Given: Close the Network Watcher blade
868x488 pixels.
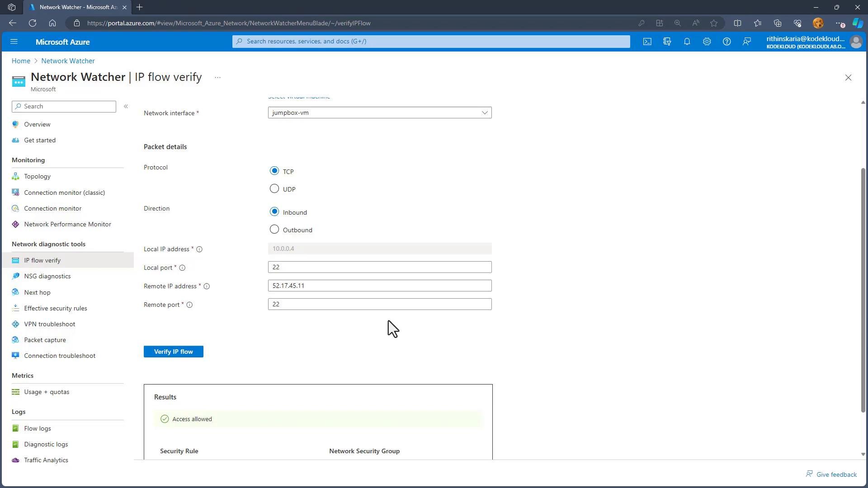Looking at the screenshot, I should pyautogui.click(x=848, y=78).
